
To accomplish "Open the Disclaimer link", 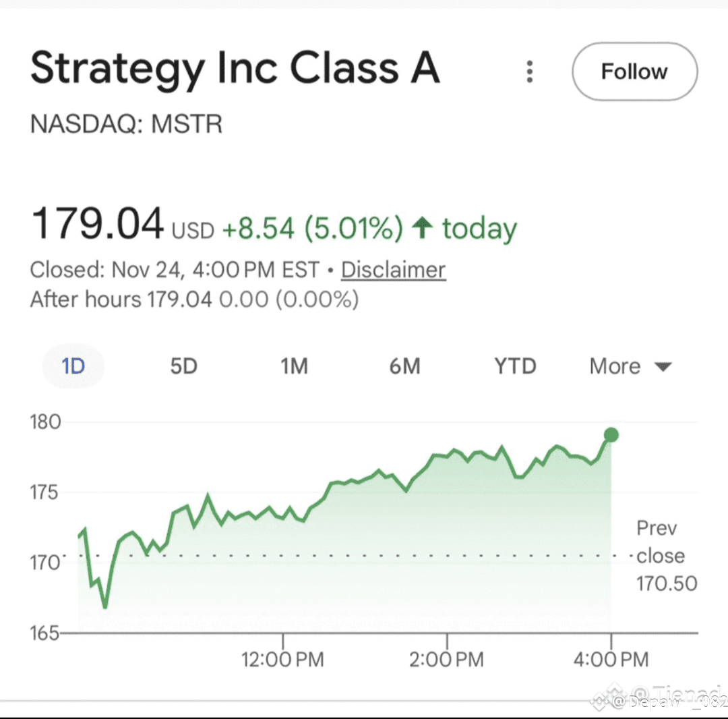I will pyautogui.click(x=393, y=270).
